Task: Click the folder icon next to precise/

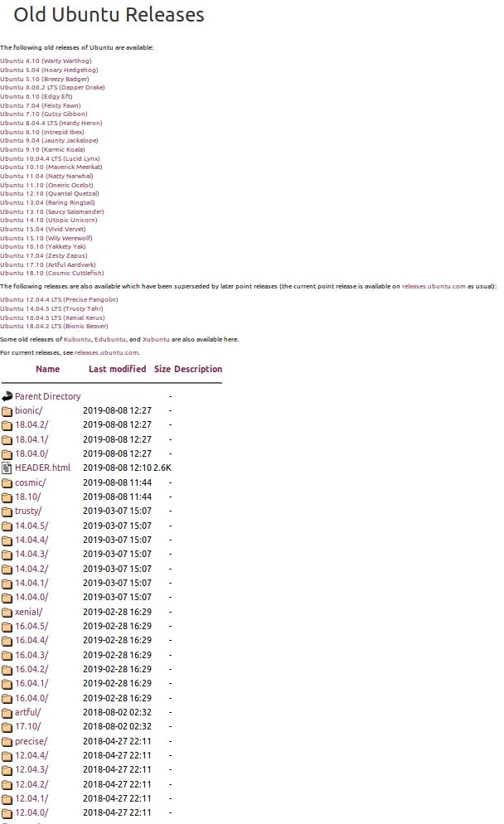Action: (7, 741)
